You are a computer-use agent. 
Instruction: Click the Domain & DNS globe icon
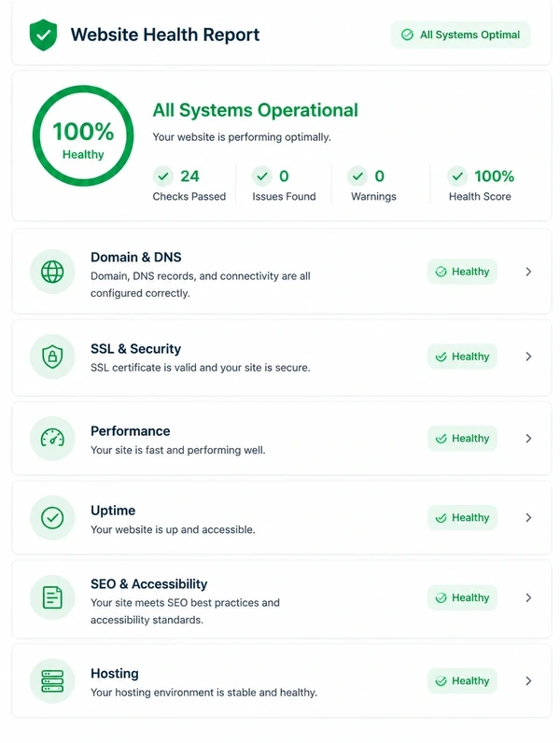click(x=52, y=272)
